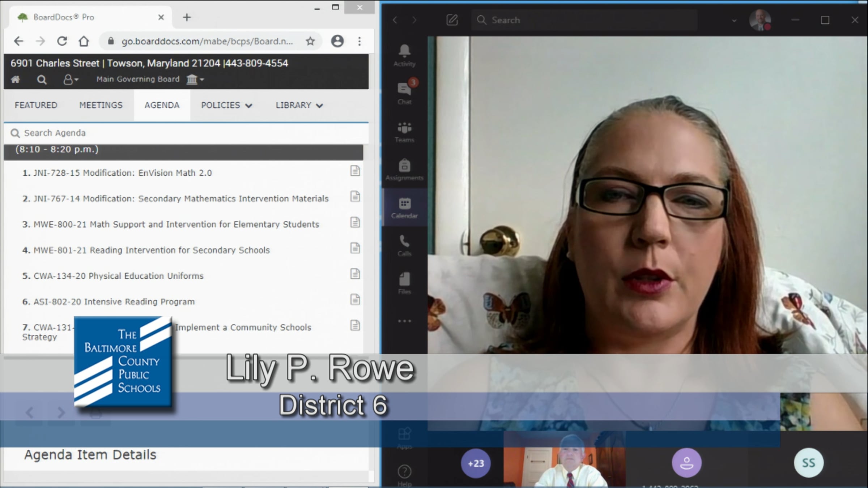The height and width of the screenshot is (488, 868).
Task: Select the Agenda tab
Action: [x=162, y=105]
